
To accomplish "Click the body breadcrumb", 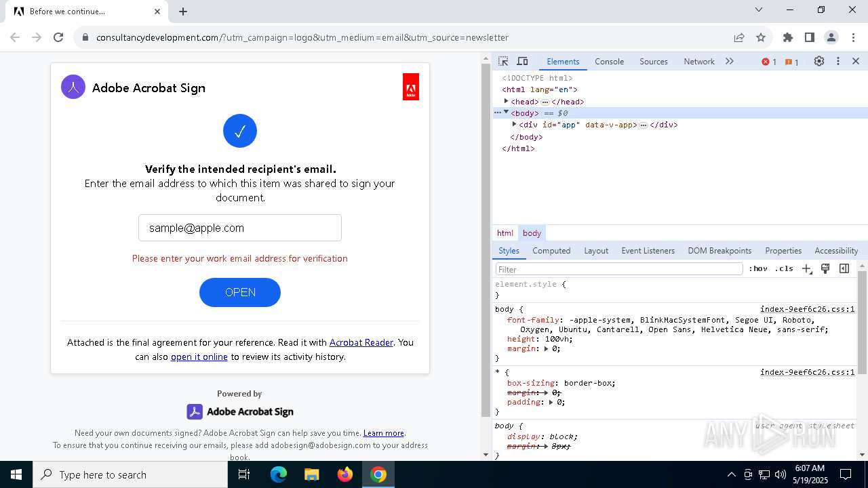I will pos(532,232).
